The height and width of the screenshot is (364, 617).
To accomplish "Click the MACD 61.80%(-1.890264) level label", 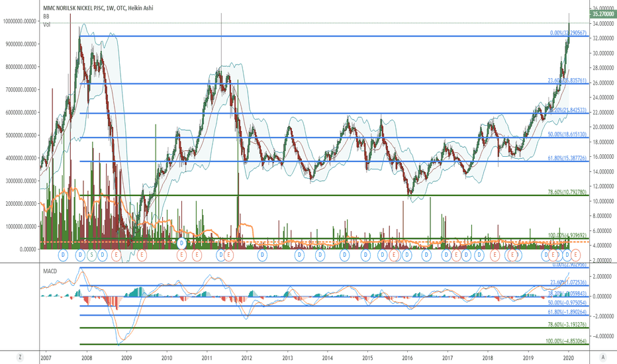I will coord(567,312).
